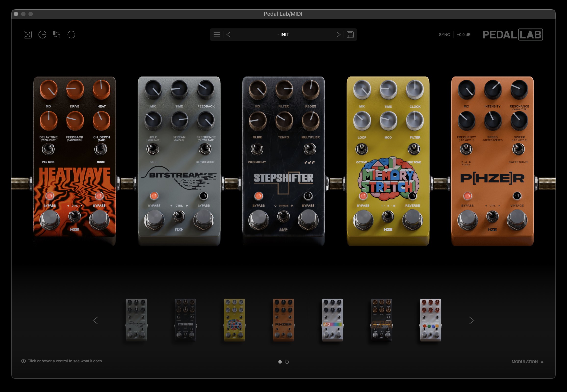This screenshot has height=392, width=567.
Task: Flip Bitstream CTRL selector switch
Action: click(x=179, y=216)
